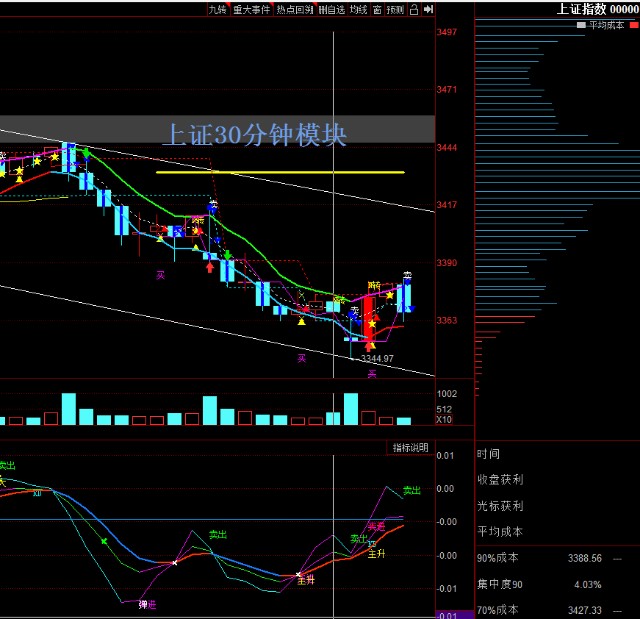Screen dimensions: 640x619
Task: Click the lock icon in the top toolbar
Action: point(415,9)
